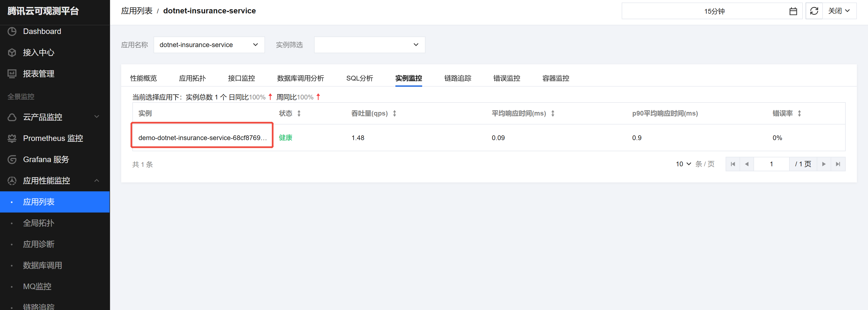Switch to the 数据库调用分析 tab

click(301, 78)
